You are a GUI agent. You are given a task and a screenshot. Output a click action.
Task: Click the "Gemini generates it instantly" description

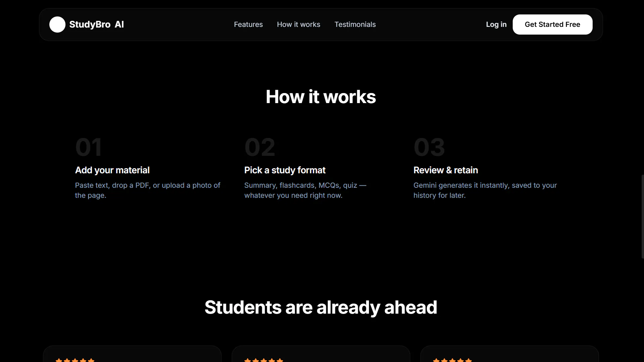coord(485,190)
